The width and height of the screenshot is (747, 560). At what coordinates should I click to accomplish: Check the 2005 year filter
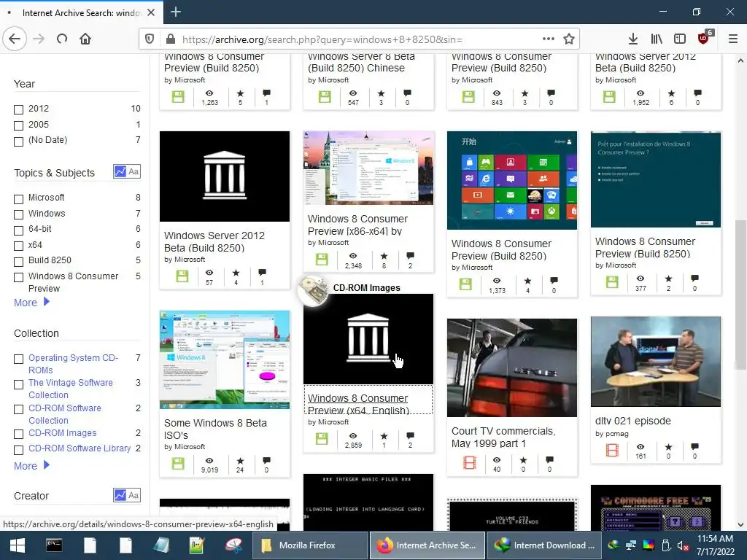pos(18,125)
